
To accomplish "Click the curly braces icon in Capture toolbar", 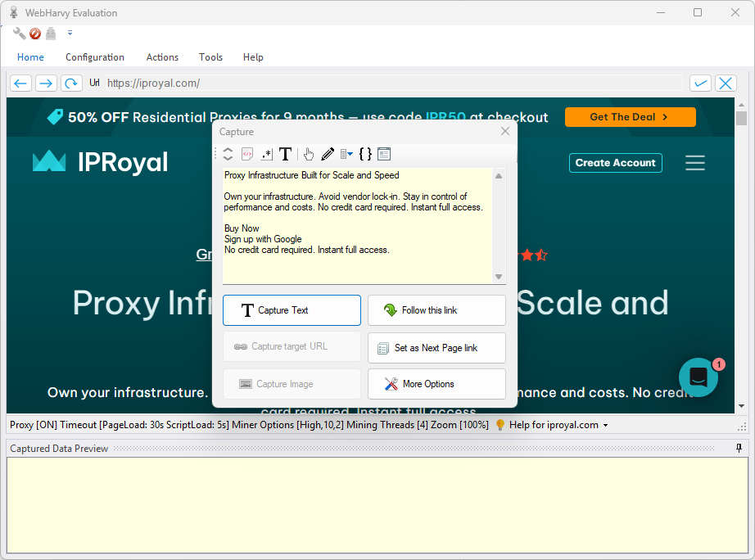I will point(365,154).
